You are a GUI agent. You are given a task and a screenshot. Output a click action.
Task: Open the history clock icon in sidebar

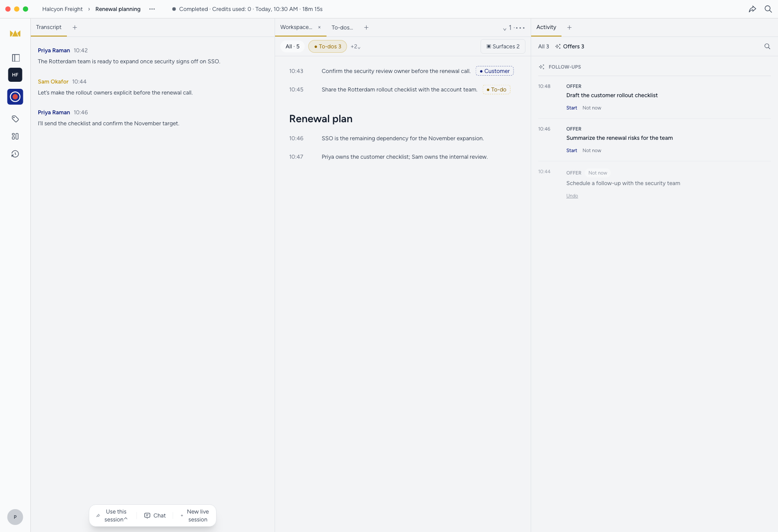pyautogui.click(x=15, y=154)
